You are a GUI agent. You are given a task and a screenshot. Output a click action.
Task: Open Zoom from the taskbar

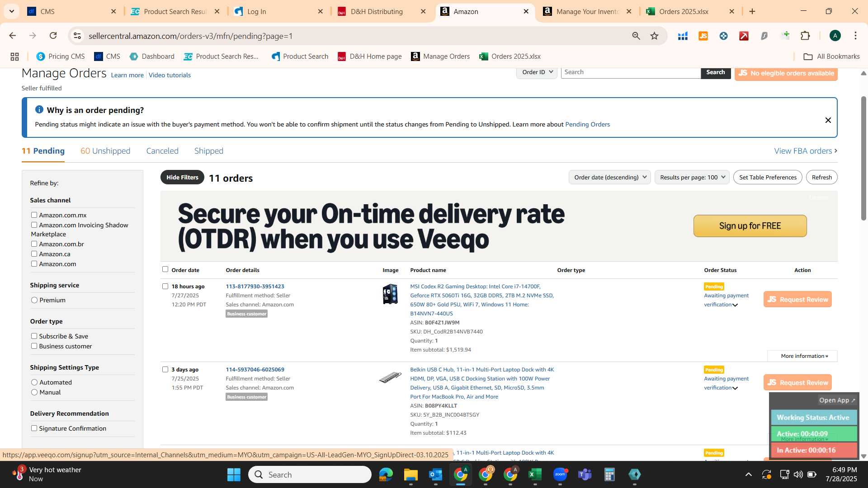pyautogui.click(x=560, y=474)
